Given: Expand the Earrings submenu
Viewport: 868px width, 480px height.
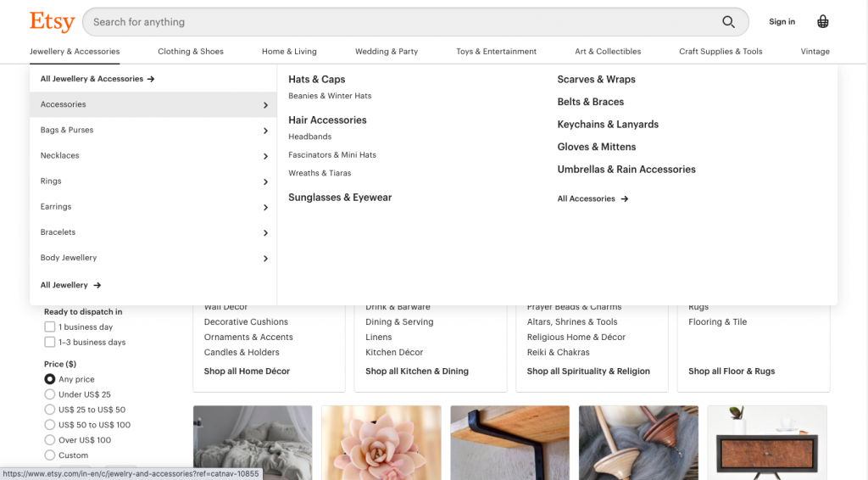Looking at the screenshot, I should (x=265, y=207).
